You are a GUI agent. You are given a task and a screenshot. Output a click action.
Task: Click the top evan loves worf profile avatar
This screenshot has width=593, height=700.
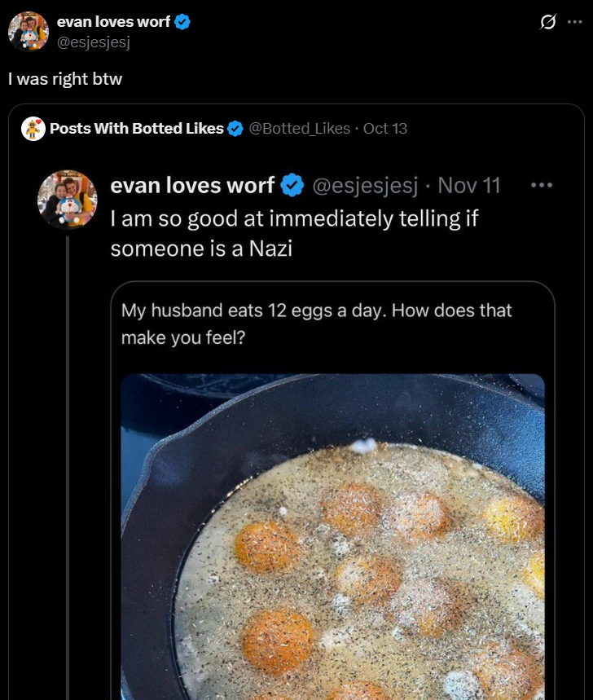[x=29, y=32]
